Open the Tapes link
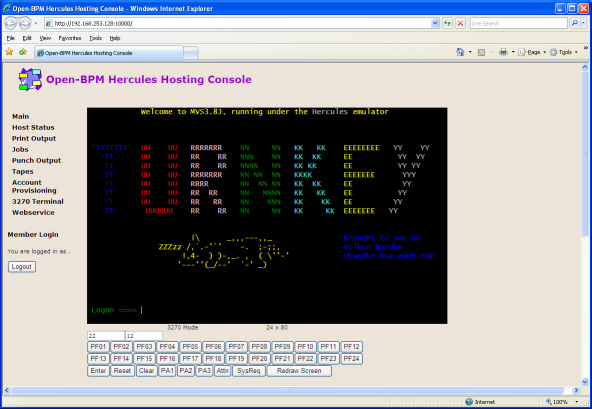The height and width of the screenshot is (409, 592). 23,171
